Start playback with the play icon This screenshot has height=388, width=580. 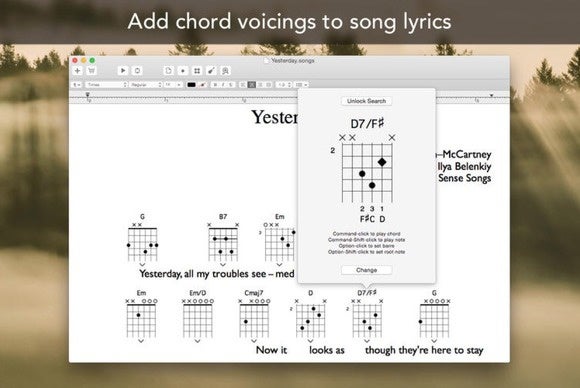click(123, 71)
